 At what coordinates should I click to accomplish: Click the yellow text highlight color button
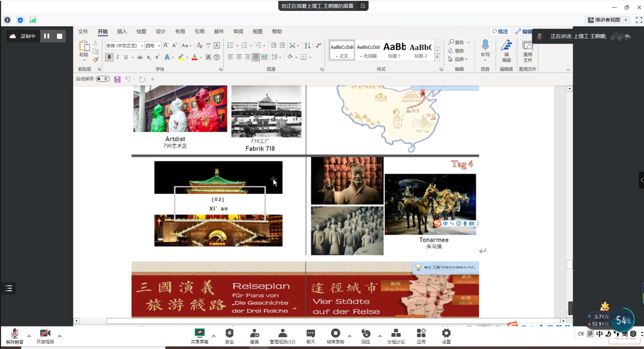pyautogui.click(x=181, y=57)
